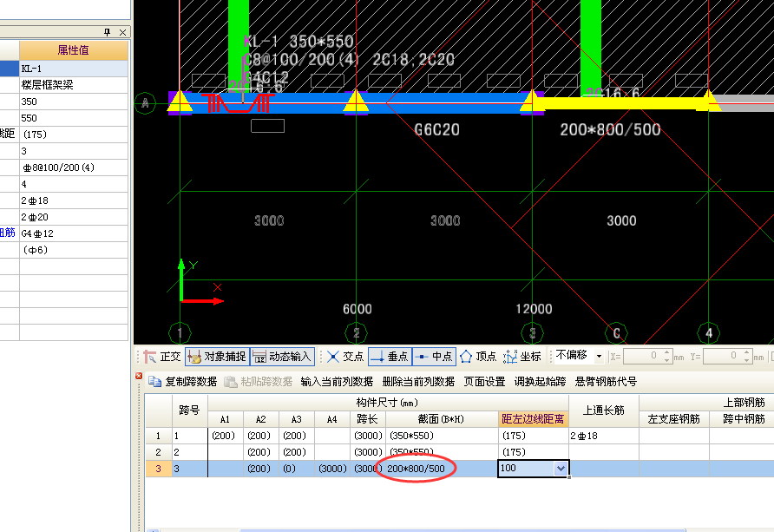Click the 2⏀20 property value

[x=74, y=217]
